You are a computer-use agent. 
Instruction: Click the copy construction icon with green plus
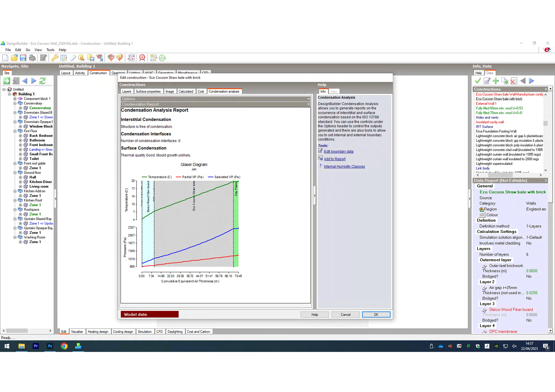point(505,81)
